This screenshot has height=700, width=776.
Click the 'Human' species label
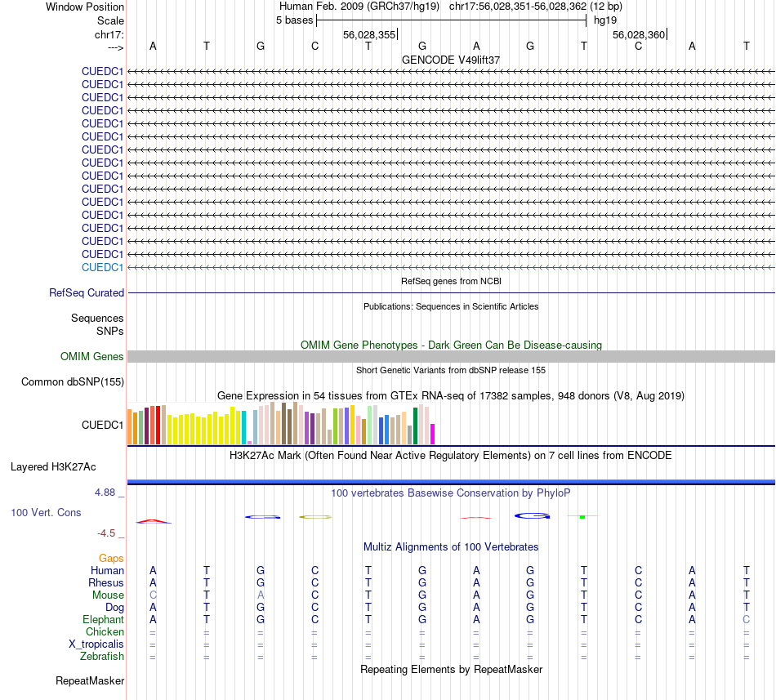(x=107, y=570)
